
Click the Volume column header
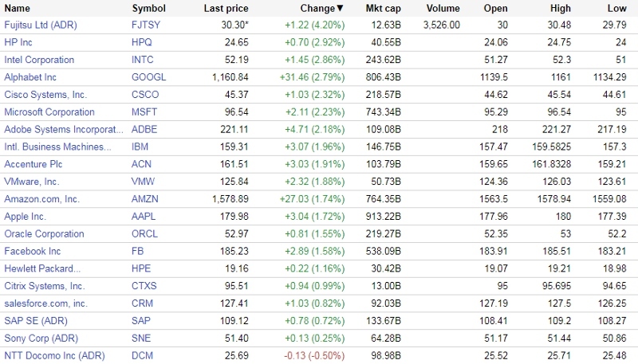point(443,8)
